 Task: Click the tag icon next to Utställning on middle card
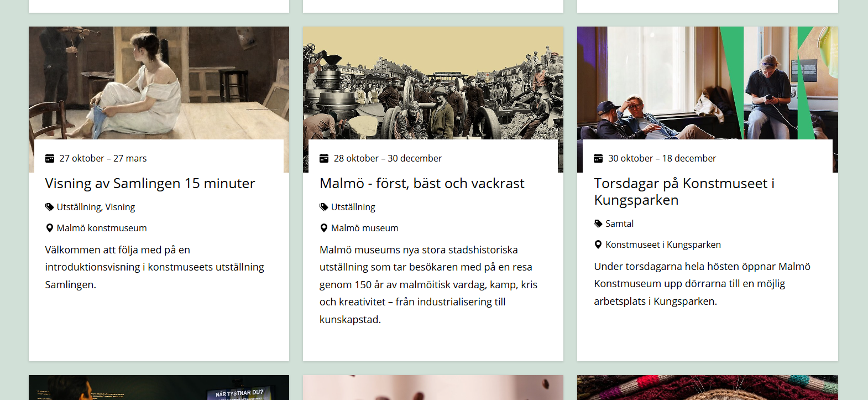click(x=323, y=206)
